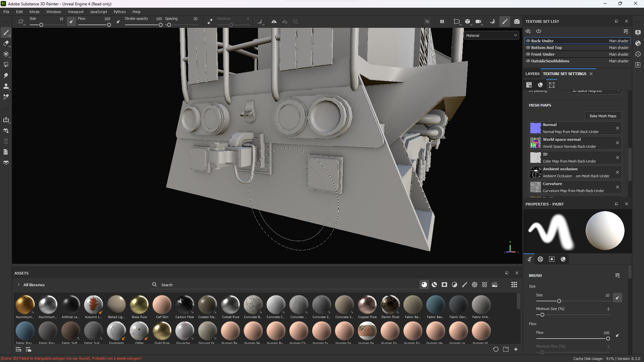The height and width of the screenshot is (362, 644).
Task: Take a viewport screenshot with the camera icon
Action: tap(517, 21)
